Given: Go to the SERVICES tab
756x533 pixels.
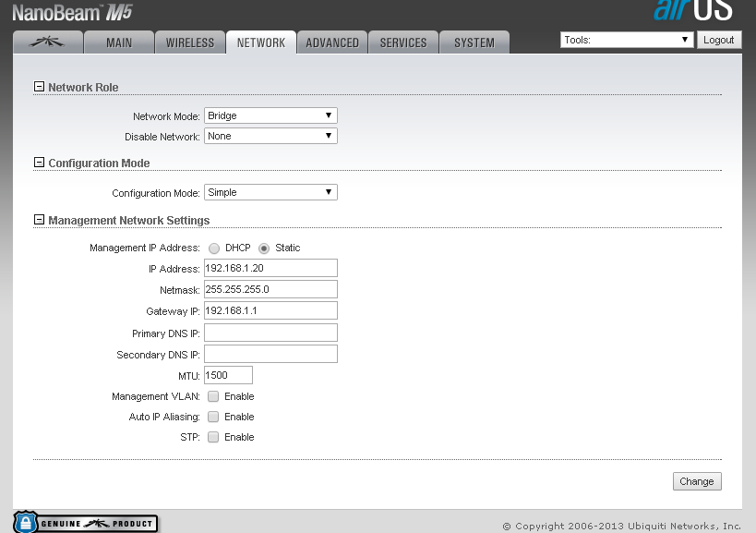Looking at the screenshot, I should pyautogui.click(x=403, y=42).
